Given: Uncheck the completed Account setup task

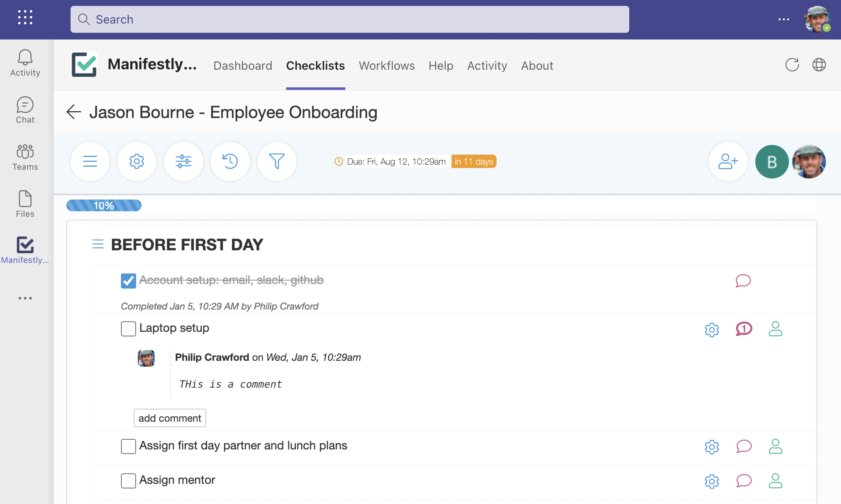Looking at the screenshot, I should [x=128, y=281].
